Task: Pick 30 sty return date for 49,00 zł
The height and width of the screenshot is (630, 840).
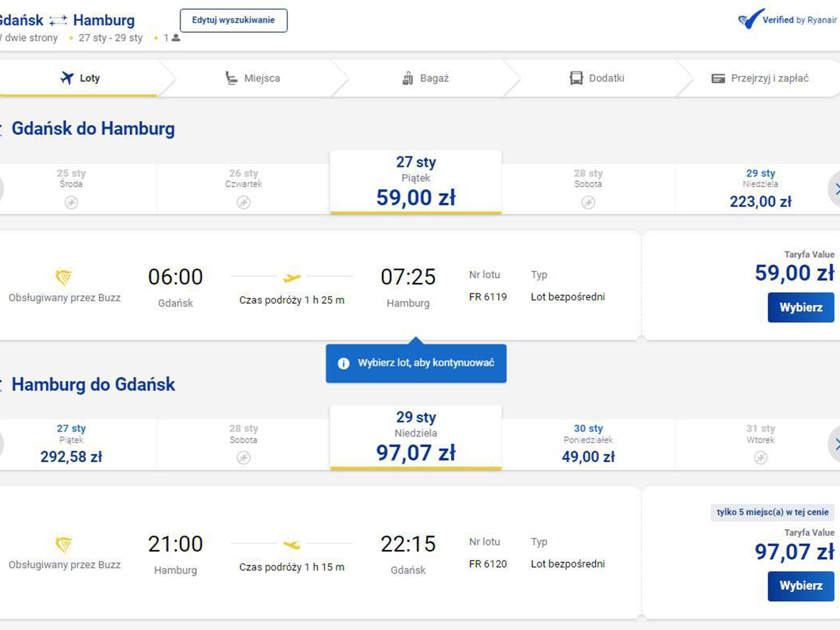Action: [588, 444]
